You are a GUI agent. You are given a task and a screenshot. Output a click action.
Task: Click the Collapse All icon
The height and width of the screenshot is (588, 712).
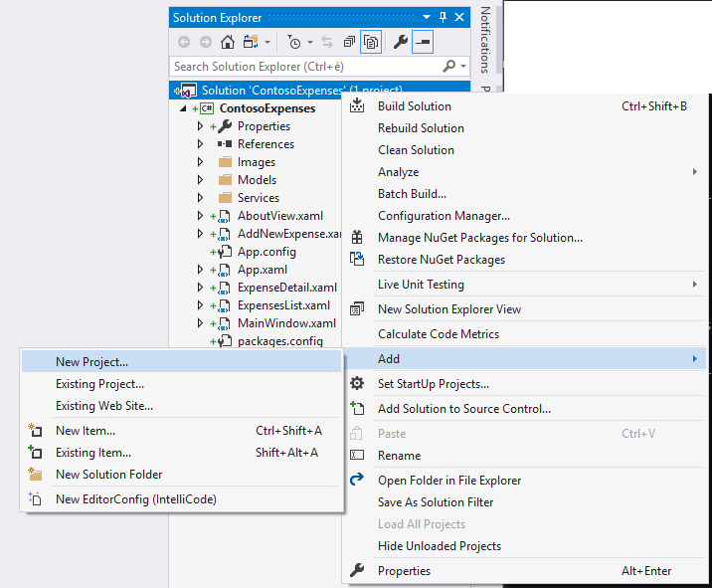(x=349, y=42)
